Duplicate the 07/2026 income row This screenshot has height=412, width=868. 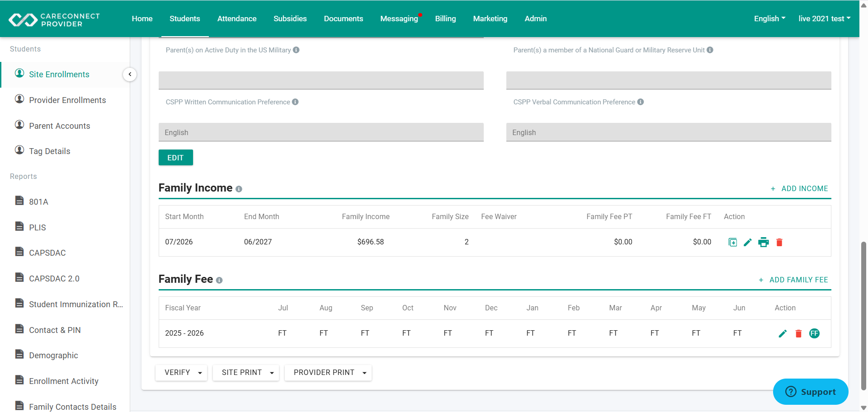pos(733,243)
